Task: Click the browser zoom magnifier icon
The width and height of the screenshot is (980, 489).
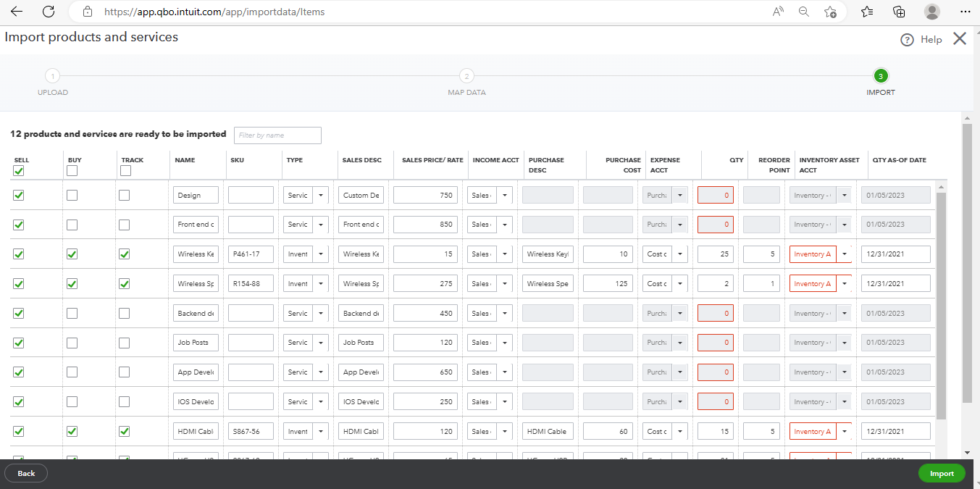Action: coord(803,12)
